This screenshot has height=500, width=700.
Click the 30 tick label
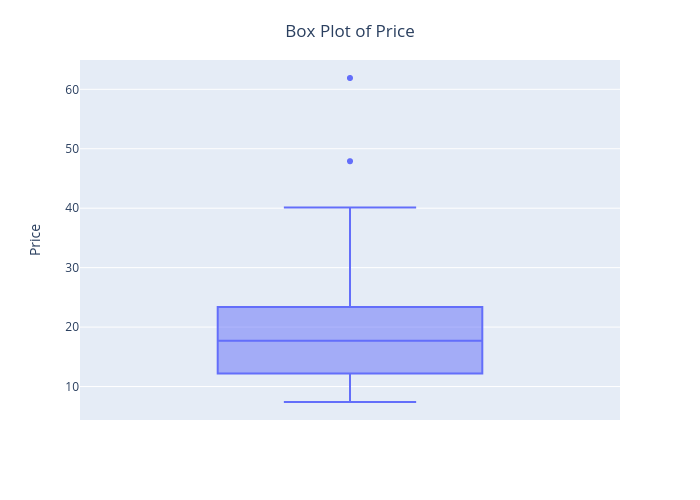click(72, 267)
